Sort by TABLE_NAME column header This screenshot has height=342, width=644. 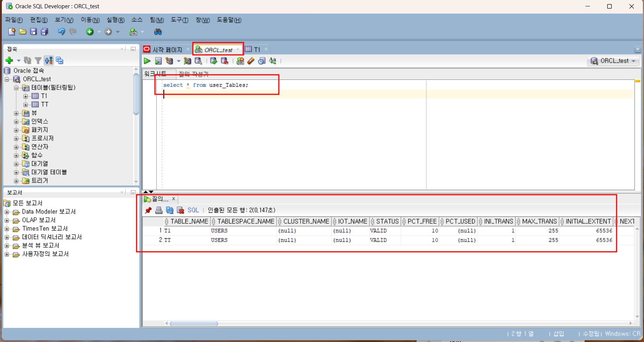point(187,221)
